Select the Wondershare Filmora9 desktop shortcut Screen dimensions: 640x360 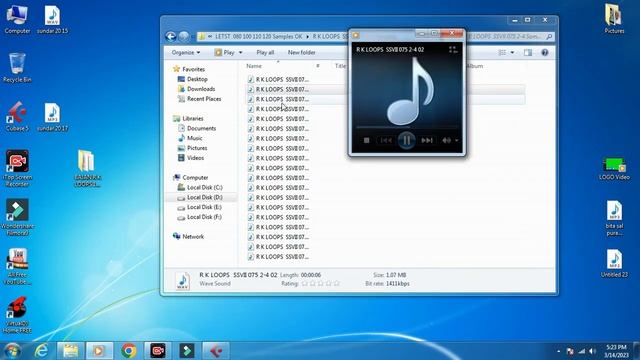coord(17,217)
